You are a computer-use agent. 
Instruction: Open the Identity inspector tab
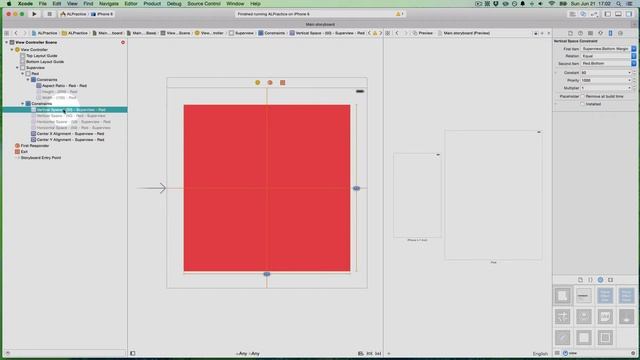[x=590, y=33]
